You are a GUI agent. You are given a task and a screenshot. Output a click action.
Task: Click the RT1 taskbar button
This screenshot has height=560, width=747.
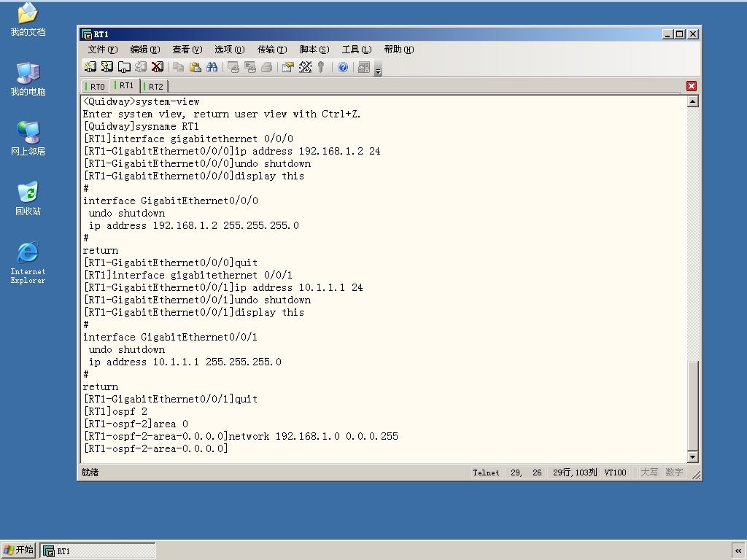pyautogui.click(x=98, y=551)
